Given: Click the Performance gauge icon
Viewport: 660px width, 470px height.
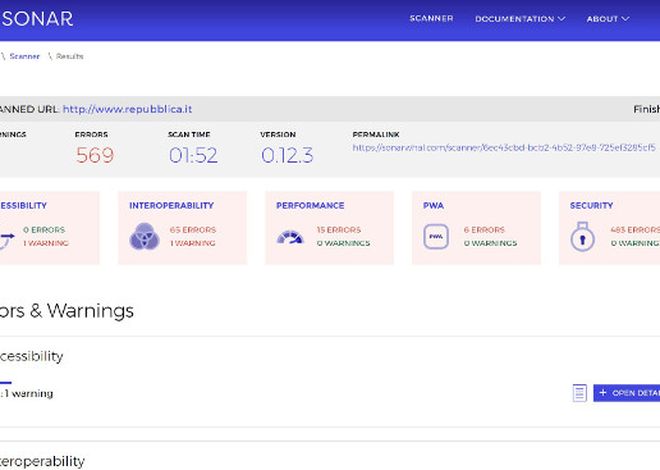Looking at the screenshot, I should click(290, 237).
